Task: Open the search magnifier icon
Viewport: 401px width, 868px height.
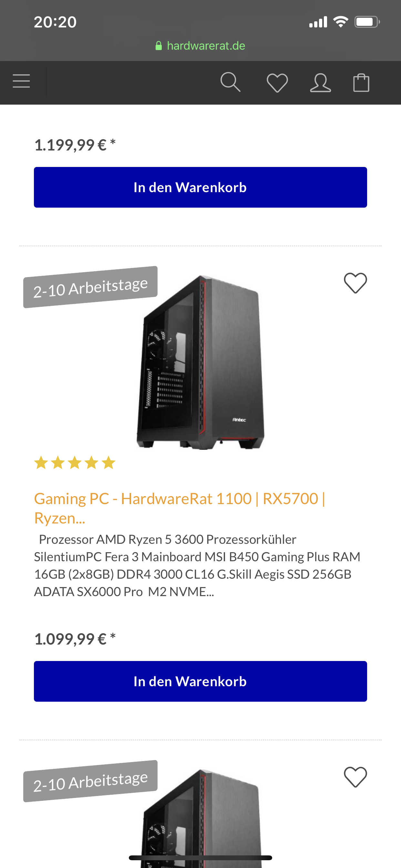Action: (231, 82)
